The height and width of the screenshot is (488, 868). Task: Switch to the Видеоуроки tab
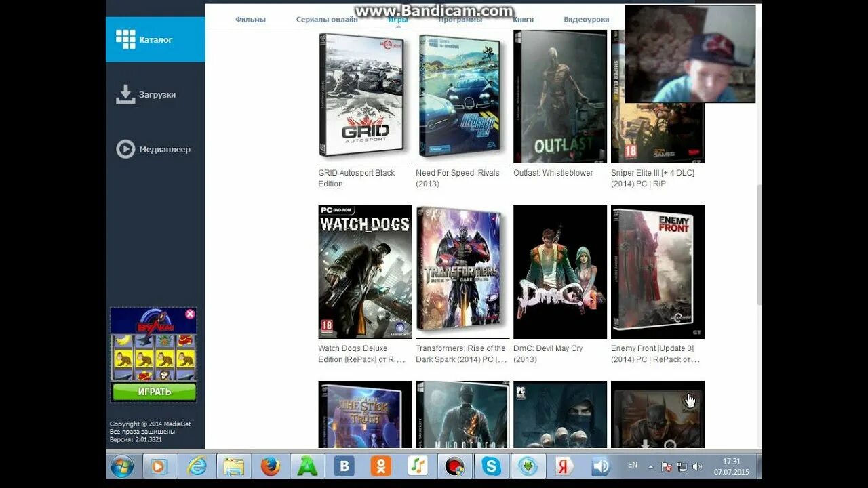[587, 20]
